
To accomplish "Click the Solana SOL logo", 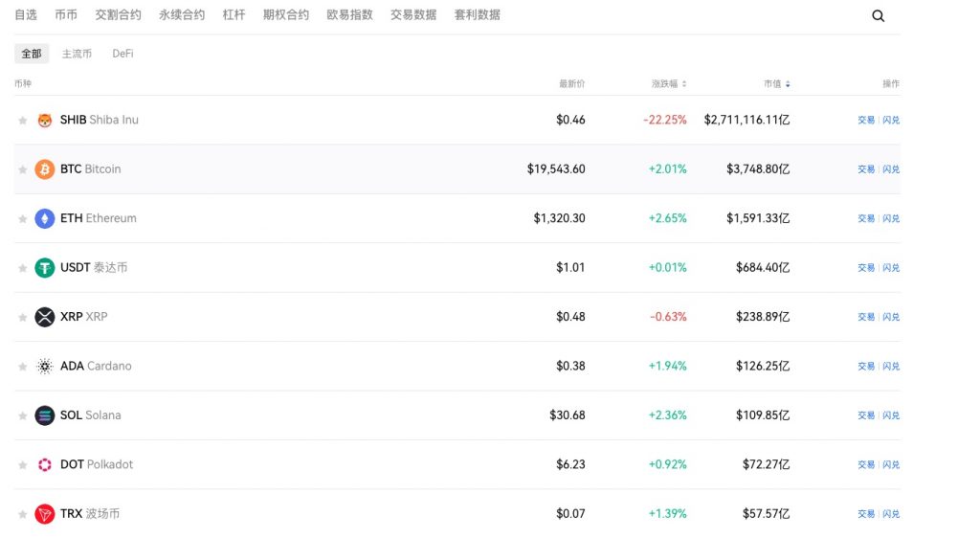I will pyautogui.click(x=44, y=415).
